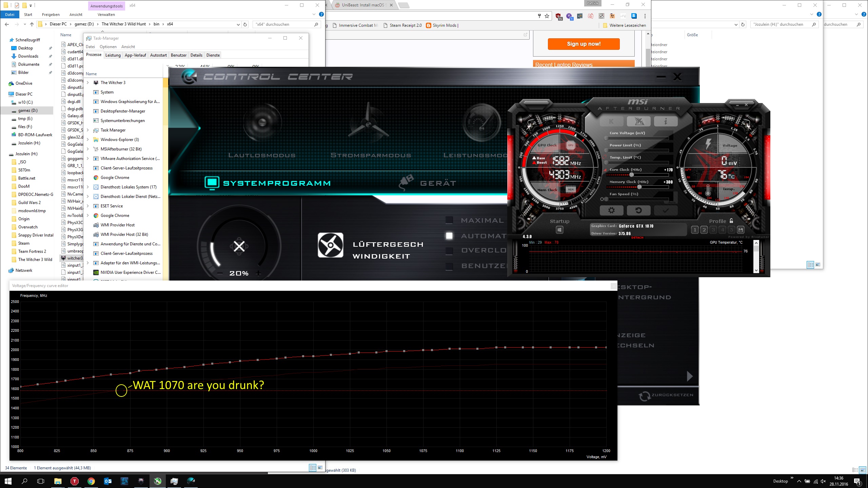Screen dimensions: 868x488
Task: Open the Overwatch folder in navigation pane
Action: pyautogui.click(x=28, y=227)
